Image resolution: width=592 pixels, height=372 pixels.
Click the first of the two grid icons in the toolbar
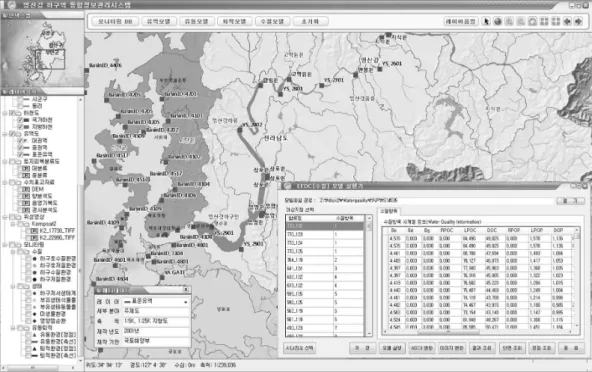[x=544, y=22]
